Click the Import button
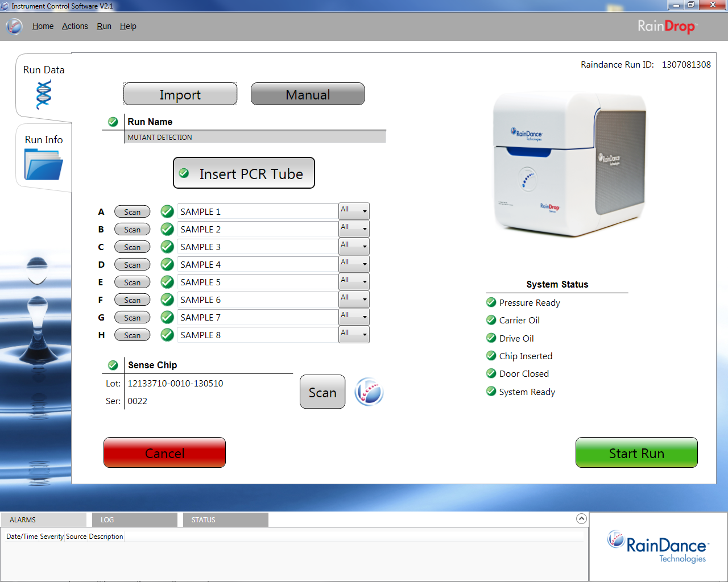Image resolution: width=728 pixels, height=582 pixels. 180,94
